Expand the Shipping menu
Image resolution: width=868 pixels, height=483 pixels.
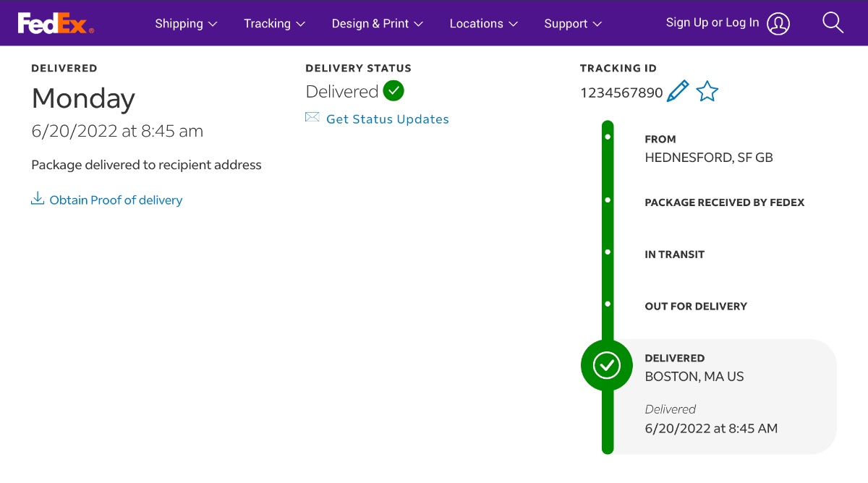click(x=186, y=23)
